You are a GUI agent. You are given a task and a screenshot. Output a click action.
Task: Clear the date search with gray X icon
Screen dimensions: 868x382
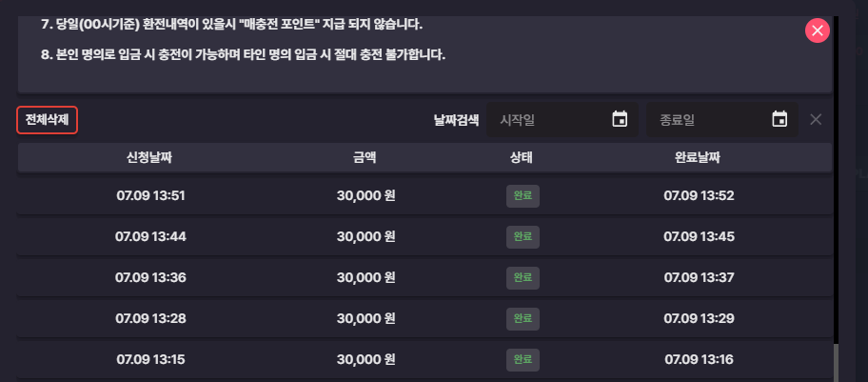[816, 119]
